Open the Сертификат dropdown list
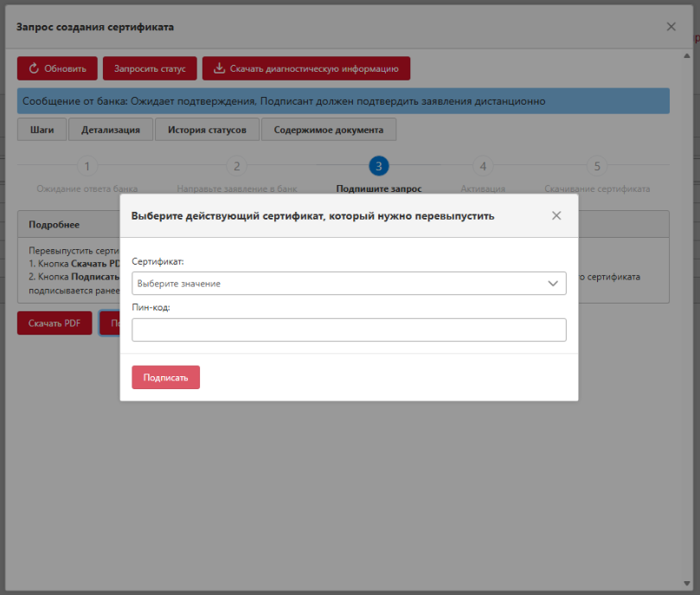This screenshot has height=595, width=700. pos(337,284)
